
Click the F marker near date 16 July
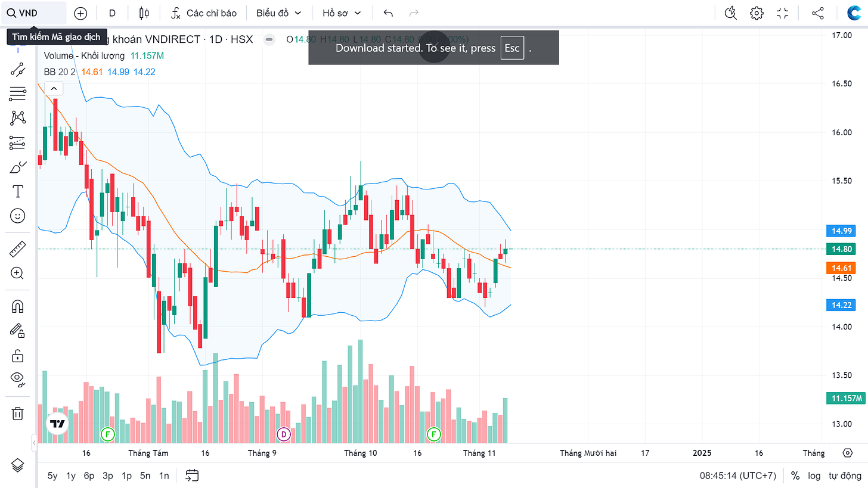[x=108, y=434]
